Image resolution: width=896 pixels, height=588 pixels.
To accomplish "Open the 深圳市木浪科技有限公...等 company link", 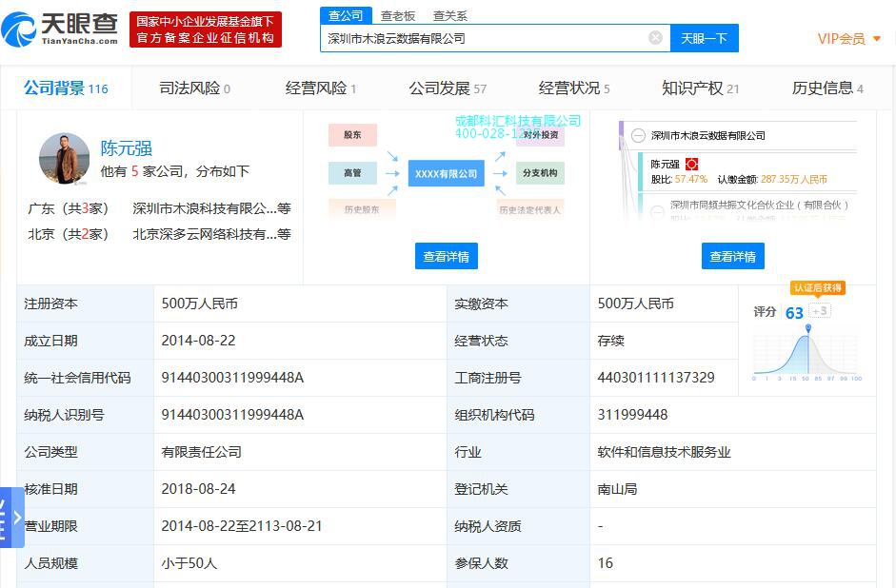I will [212, 208].
